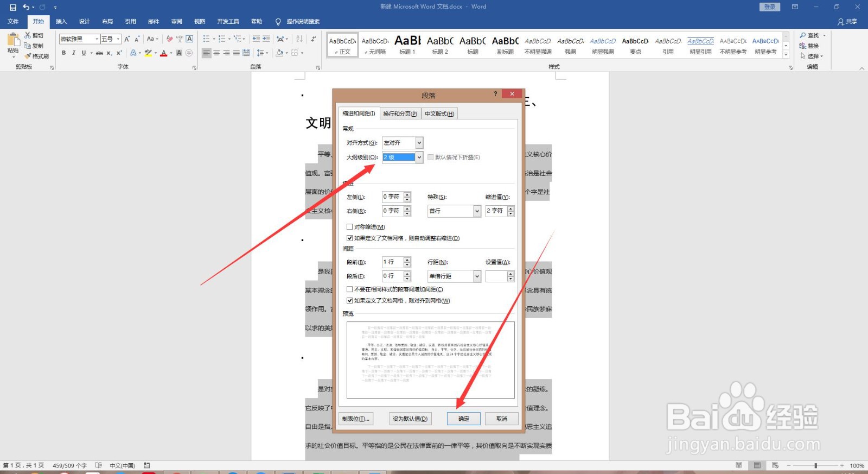The width and height of the screenshot is (868, 474).
Task: Open the 审阅 ribbon tab
Action: (x=177, y=22)
